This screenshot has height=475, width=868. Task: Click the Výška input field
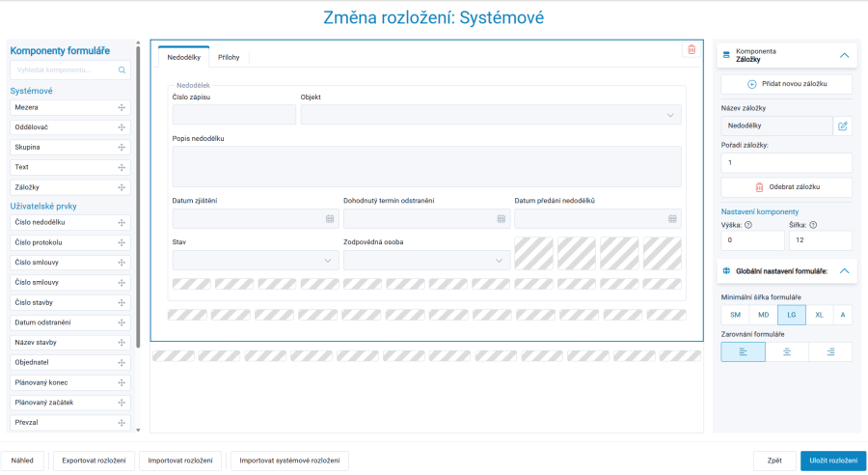[x=753, y=240]
